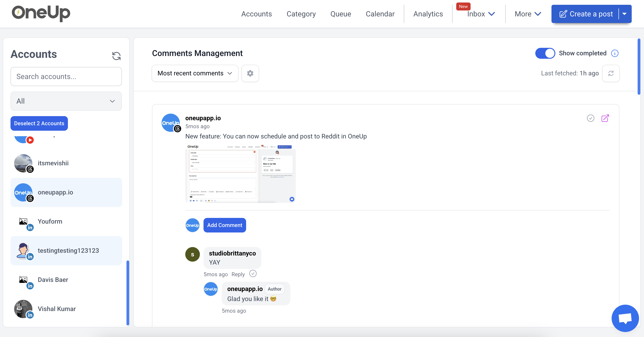Click the refetch comments refresh icon
The height and width of the screenshot is (337, 644).
[x=611, y=73]
